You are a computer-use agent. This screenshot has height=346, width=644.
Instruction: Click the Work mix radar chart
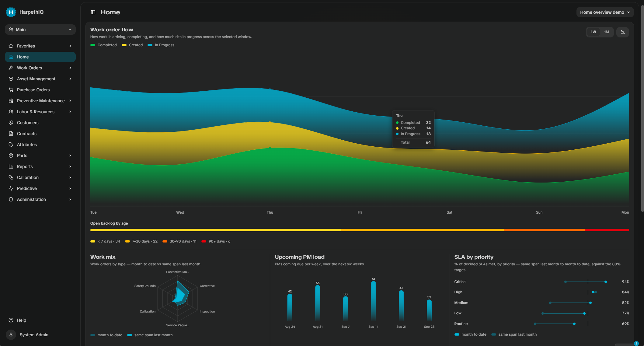(178, 299)
